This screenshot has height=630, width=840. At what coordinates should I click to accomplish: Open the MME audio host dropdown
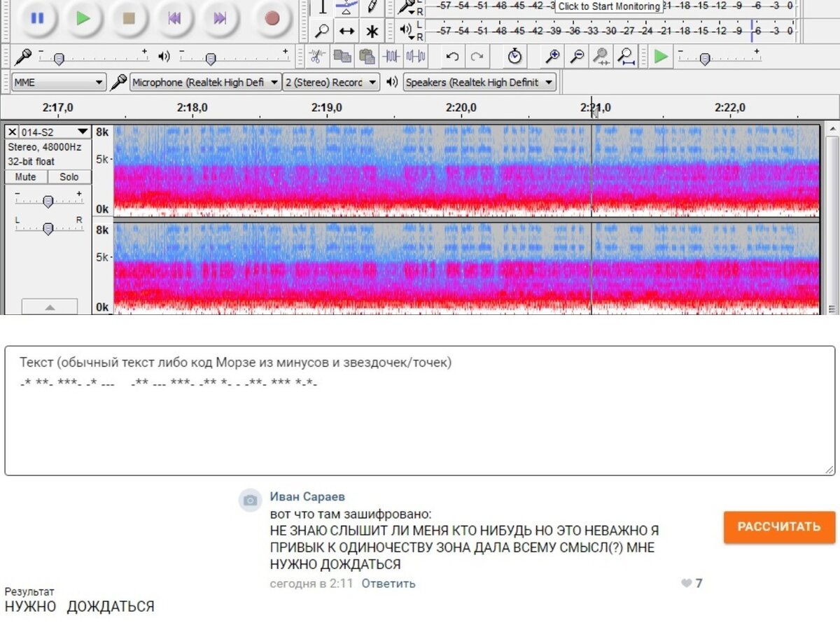click(59, 83)
